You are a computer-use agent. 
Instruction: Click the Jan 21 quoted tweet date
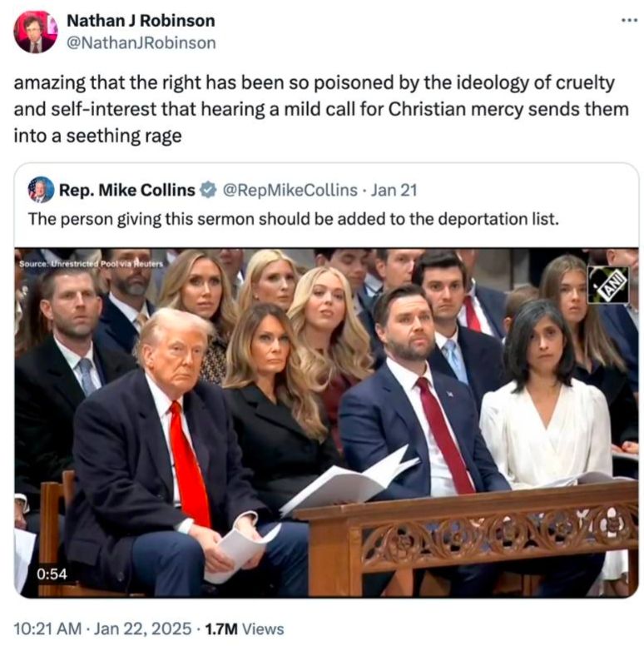coord(394,190)
